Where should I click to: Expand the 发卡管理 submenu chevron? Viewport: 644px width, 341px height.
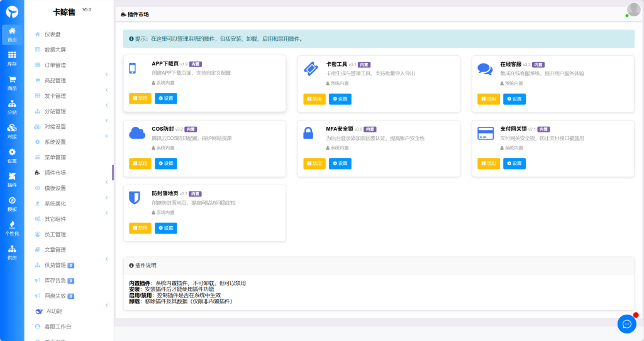coord(107,90)
